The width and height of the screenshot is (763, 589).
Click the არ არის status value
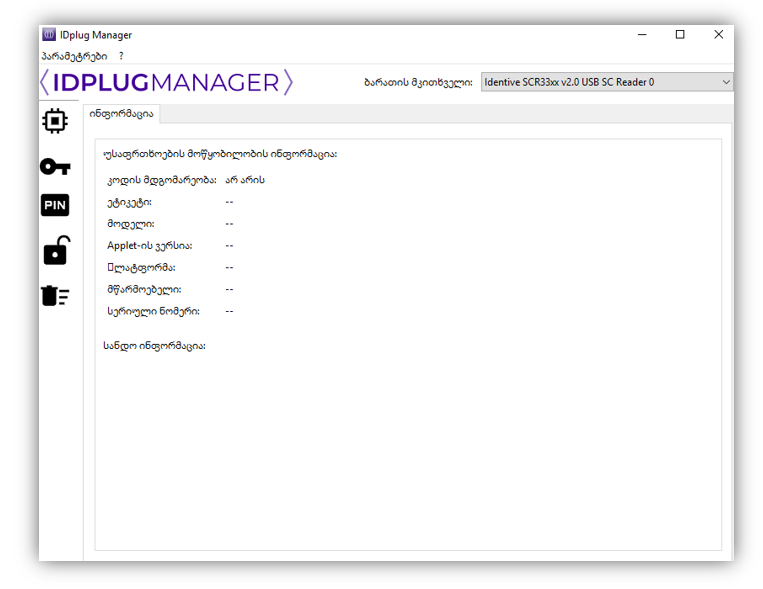245,180
